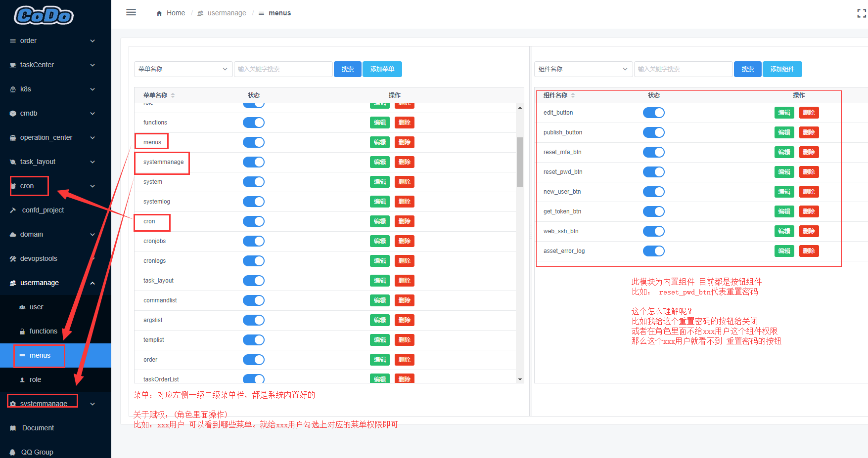Click 编辑 for the systemlog row
The height and width of the screenshot is (458, 868).
click(380, 202)
